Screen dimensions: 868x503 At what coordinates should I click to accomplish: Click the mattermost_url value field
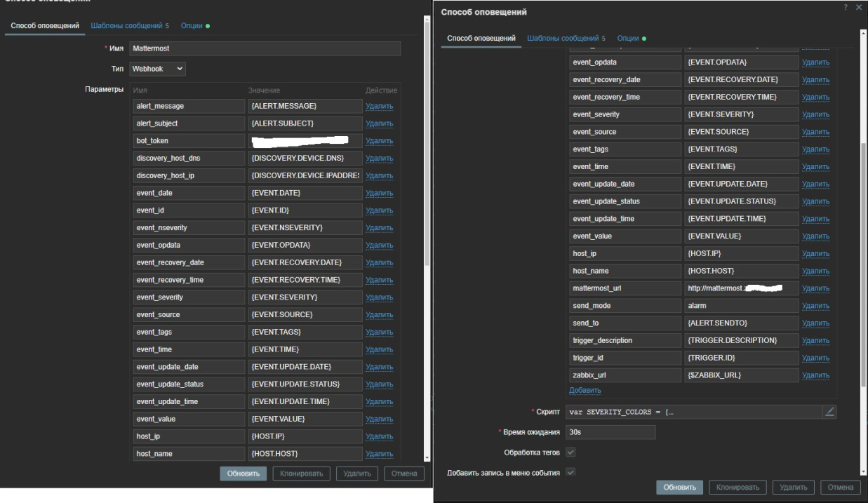pyautogui.click(x=741, y=288)
